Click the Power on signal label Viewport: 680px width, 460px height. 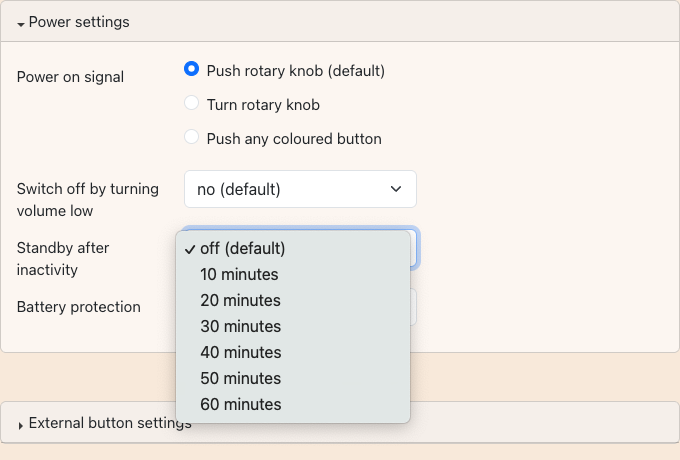pyautogui.click(x=70, y=77)
